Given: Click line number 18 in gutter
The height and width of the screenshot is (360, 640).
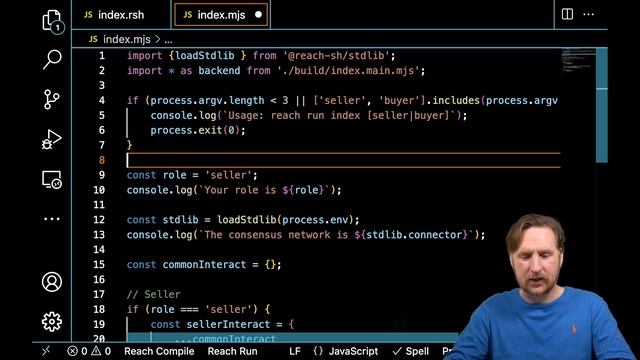Looking at the screenshot, I should point(99,309).
